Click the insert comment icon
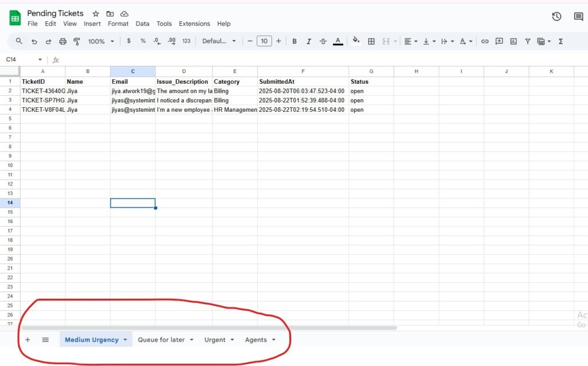Image resolution: width=588 pixels, height=366 pixels. point(499,41)
